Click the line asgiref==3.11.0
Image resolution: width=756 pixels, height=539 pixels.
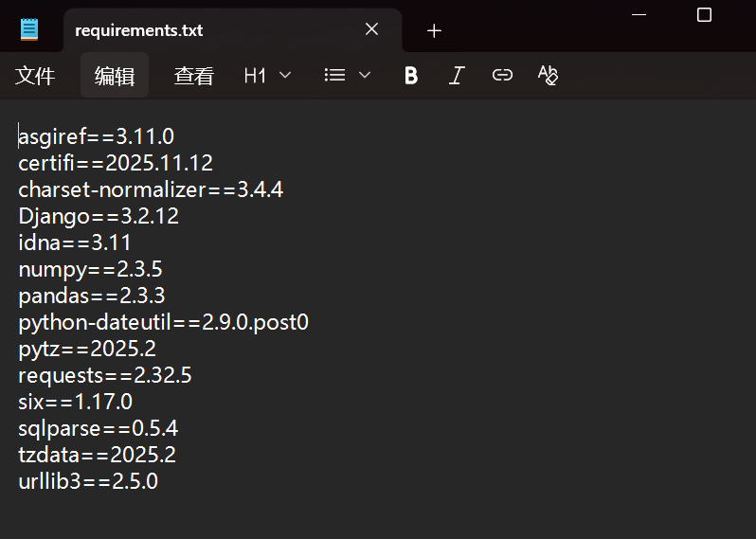96,136
